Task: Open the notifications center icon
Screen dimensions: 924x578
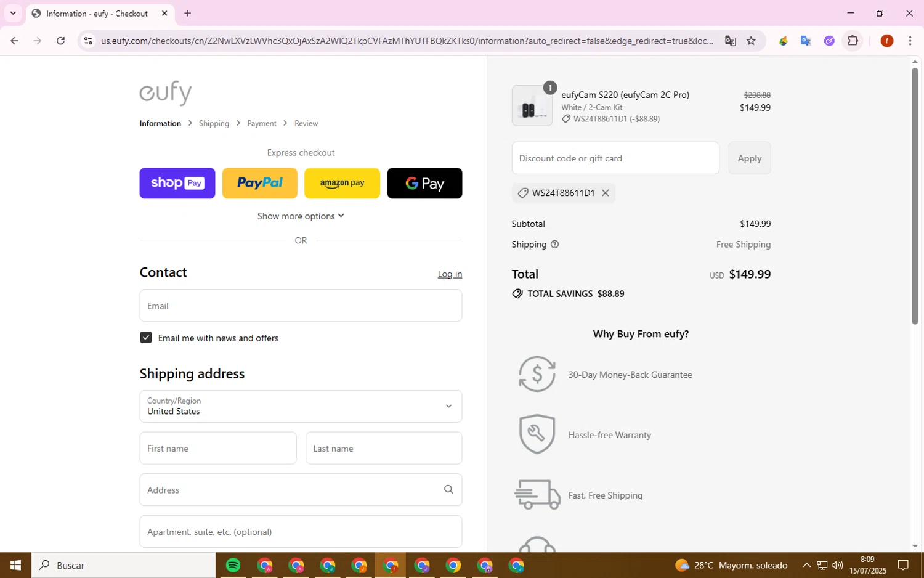Action: tap(903, 565)
